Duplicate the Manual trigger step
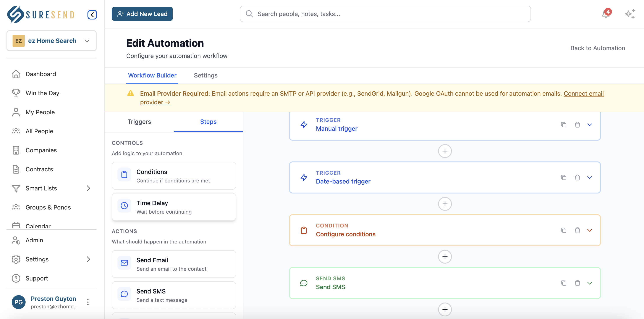This screenshot has width=644, height=319. click(x=563, y=124)
